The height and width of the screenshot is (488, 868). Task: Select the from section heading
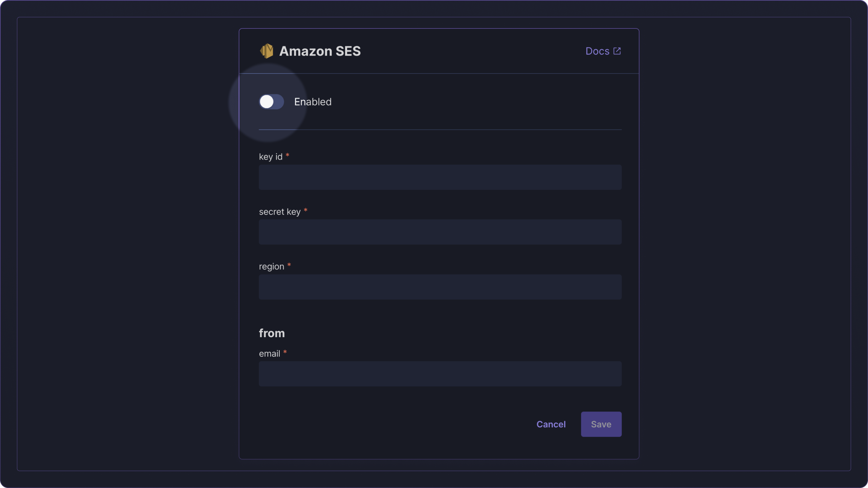(272, 333)
